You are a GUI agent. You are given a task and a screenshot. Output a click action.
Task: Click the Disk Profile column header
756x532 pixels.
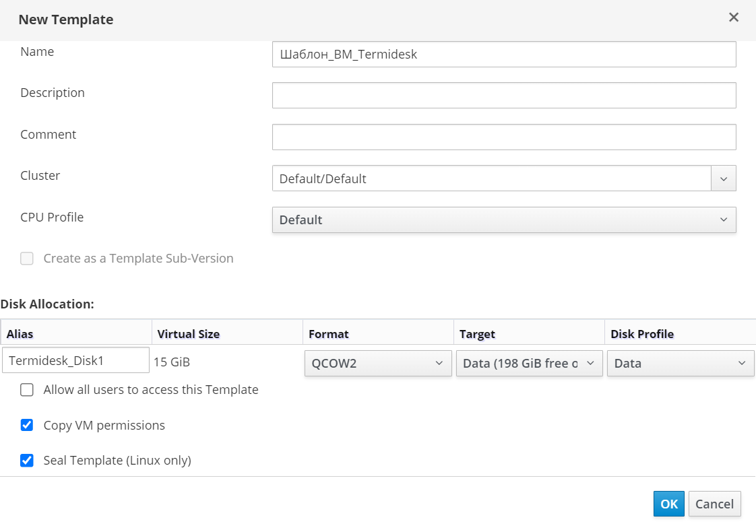click(679, 333)
